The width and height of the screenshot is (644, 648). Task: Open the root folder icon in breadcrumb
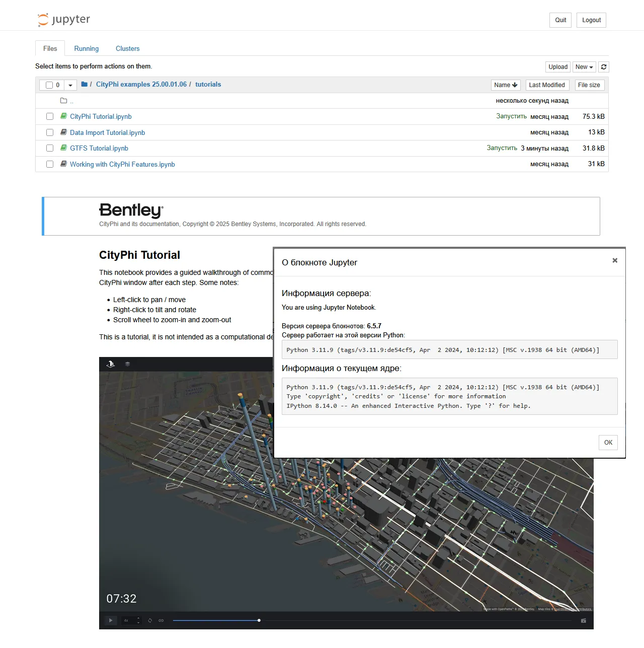(x=85, y=84)
